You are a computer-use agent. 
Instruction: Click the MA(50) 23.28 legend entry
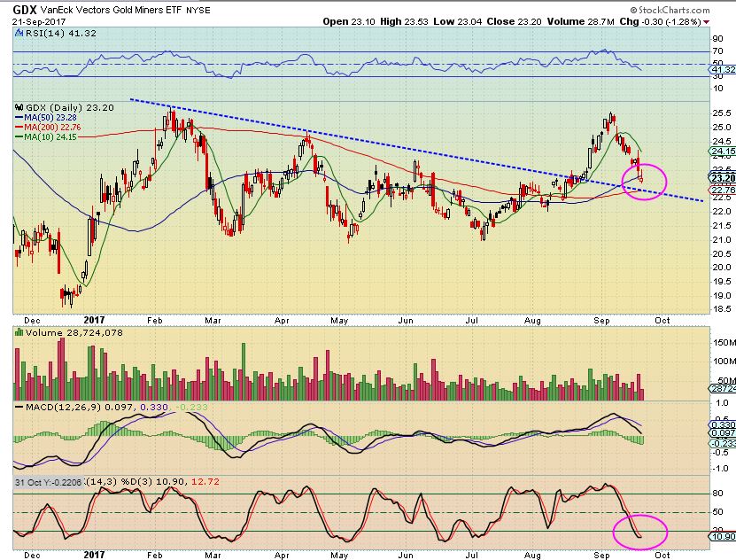(x=50, y=118)
